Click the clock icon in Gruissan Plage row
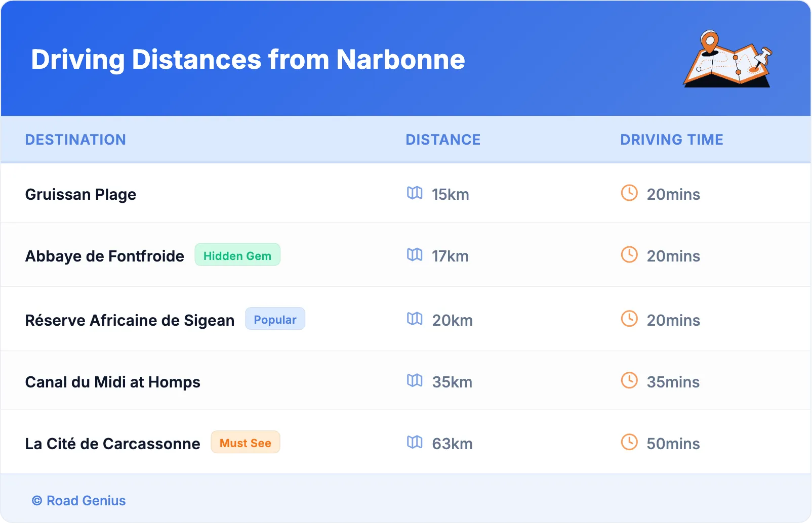812x523 pixels. [x=629, y=193]
